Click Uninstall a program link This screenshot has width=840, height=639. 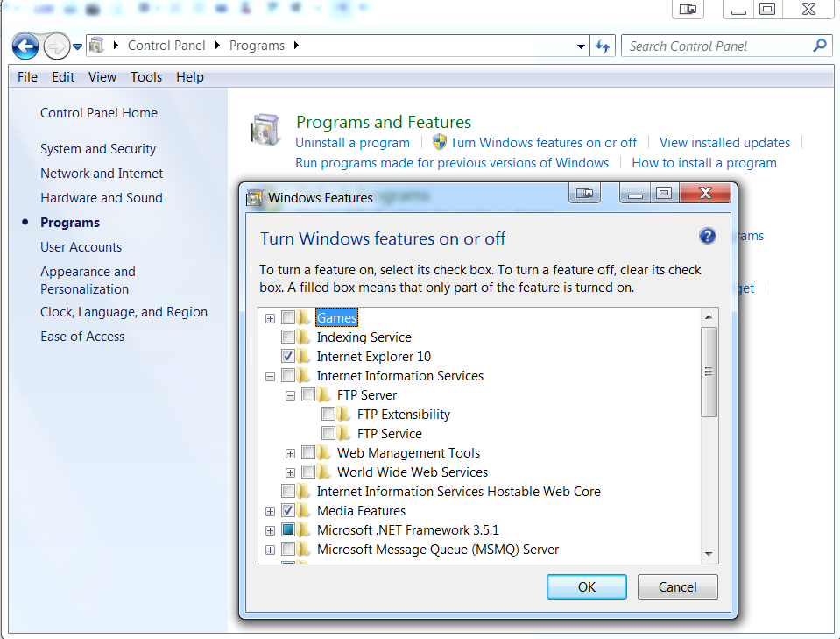[352, 143]
